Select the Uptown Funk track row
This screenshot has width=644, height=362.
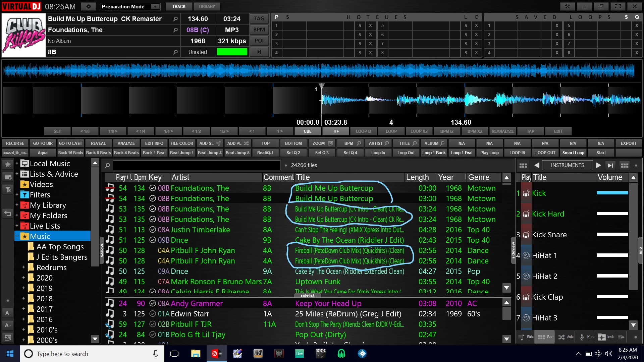pos(303,282)
